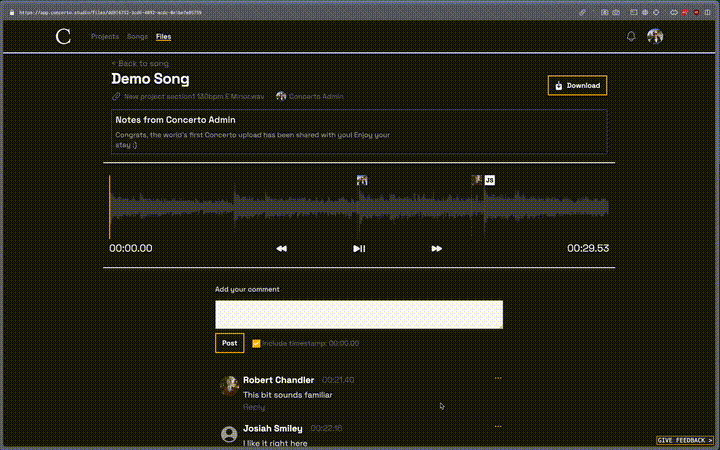The image size is (720, 450).
Task: Click the copy link icon in address bar
Action: (x=582, y=12)
